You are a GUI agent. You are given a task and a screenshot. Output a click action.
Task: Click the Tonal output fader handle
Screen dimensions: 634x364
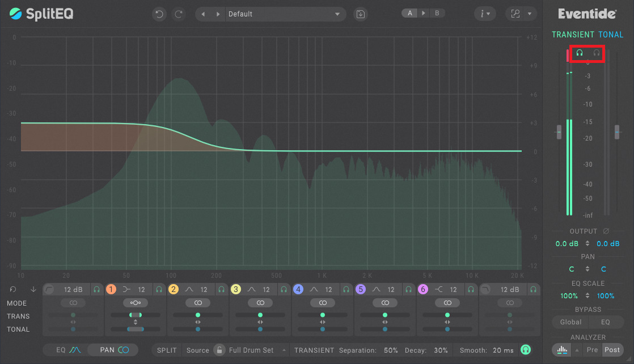click(x=617, y=132)
